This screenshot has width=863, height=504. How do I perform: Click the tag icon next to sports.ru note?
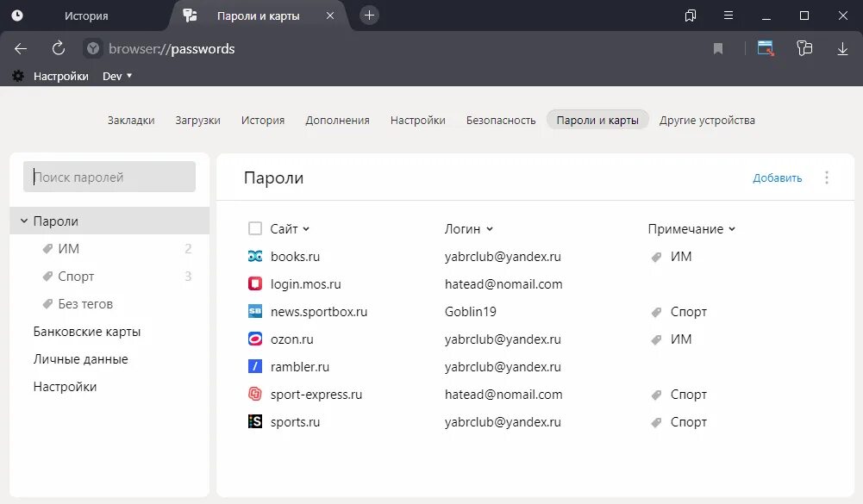click(656, 422)
